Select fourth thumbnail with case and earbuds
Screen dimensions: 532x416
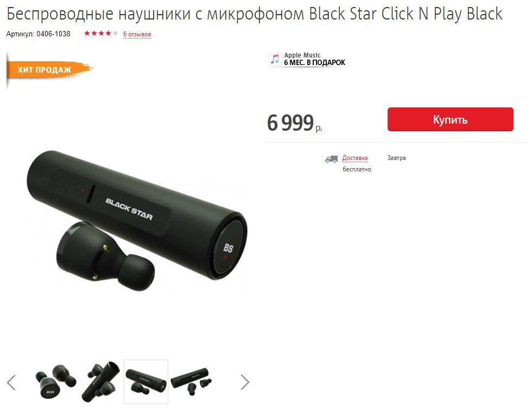191,382
